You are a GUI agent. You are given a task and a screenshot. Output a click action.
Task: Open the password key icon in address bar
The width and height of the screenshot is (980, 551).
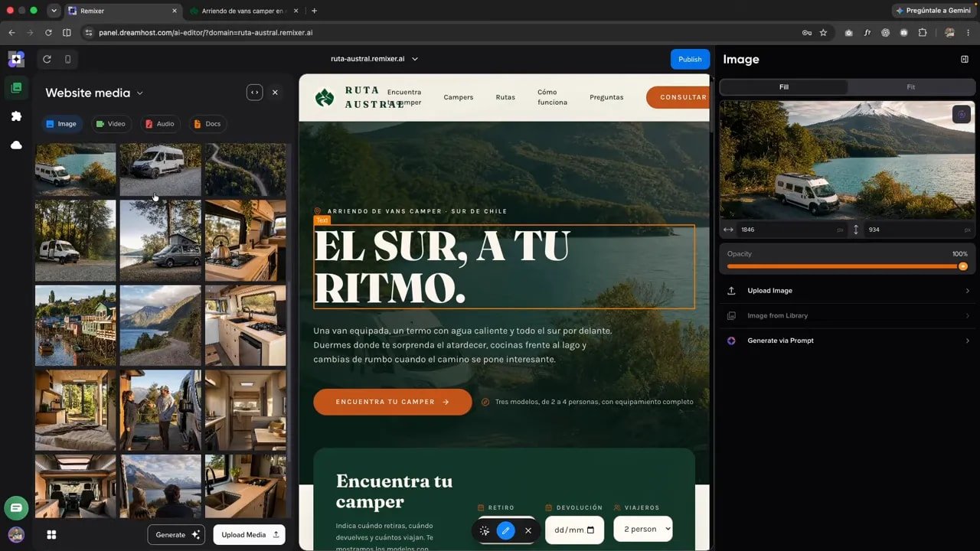806,33
